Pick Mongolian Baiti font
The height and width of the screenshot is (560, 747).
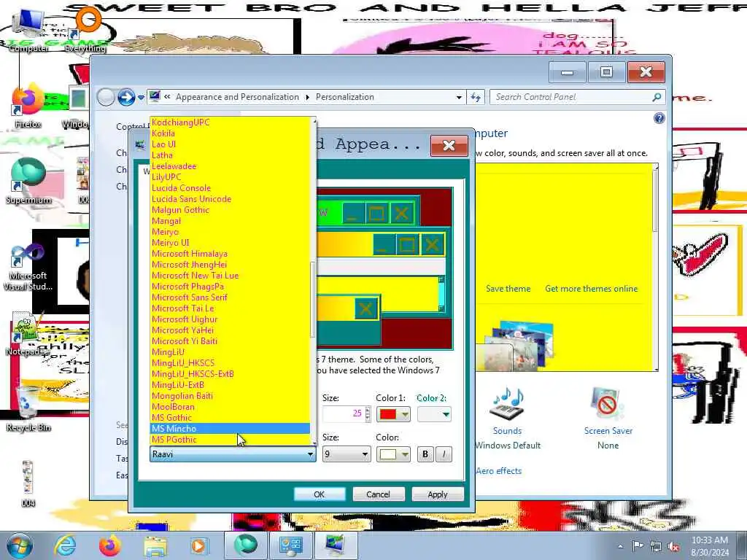230,396
